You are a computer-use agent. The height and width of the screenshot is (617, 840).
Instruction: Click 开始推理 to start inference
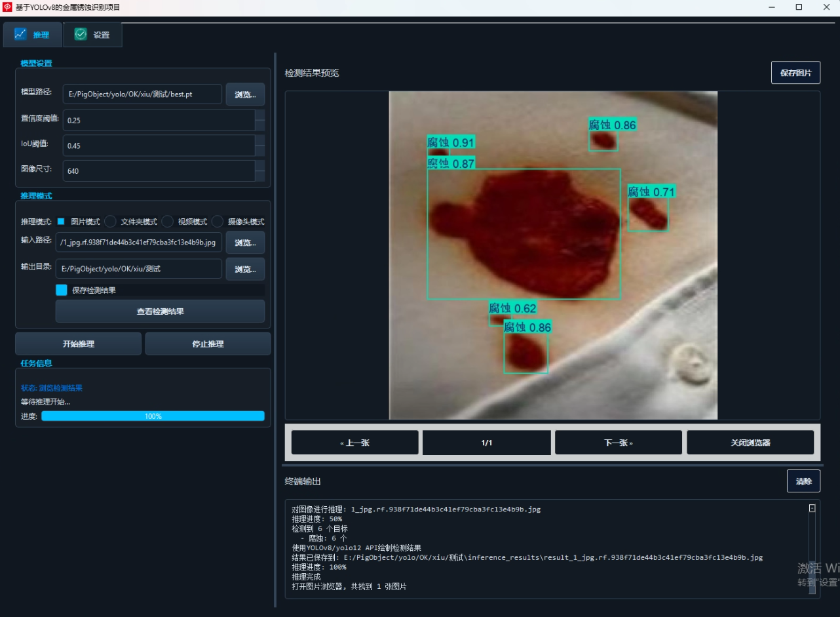coord(78,344)
